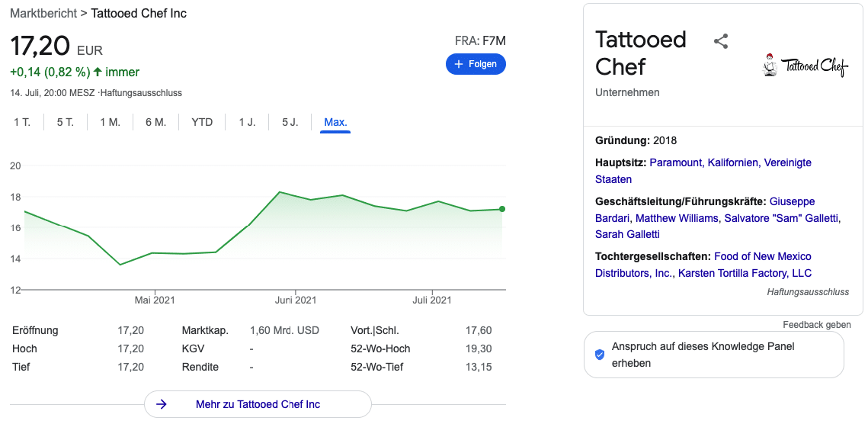This screenshot has height=424, width=868.
Task: Open the Giuseppe Bardari link
Action: (x=705, y=210)
